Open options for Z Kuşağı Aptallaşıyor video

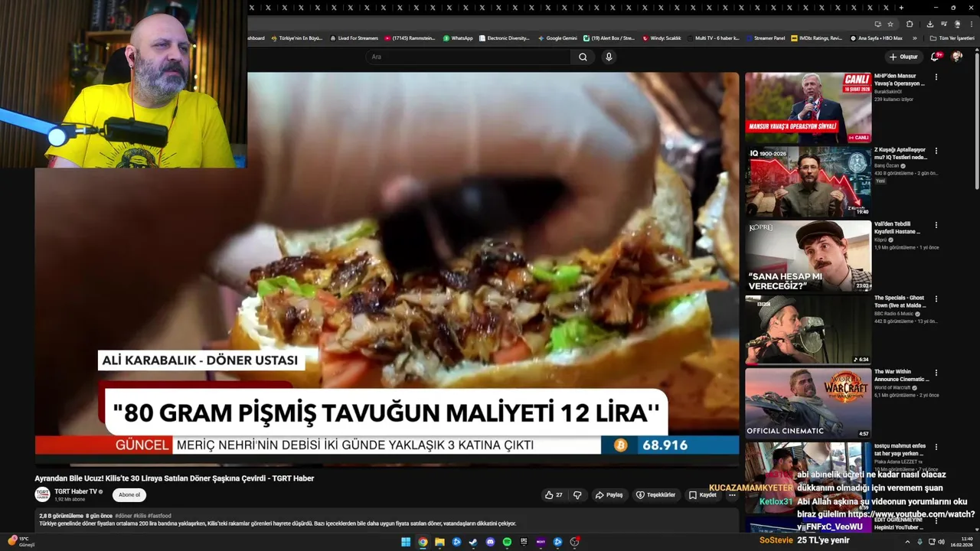point(936,151)
